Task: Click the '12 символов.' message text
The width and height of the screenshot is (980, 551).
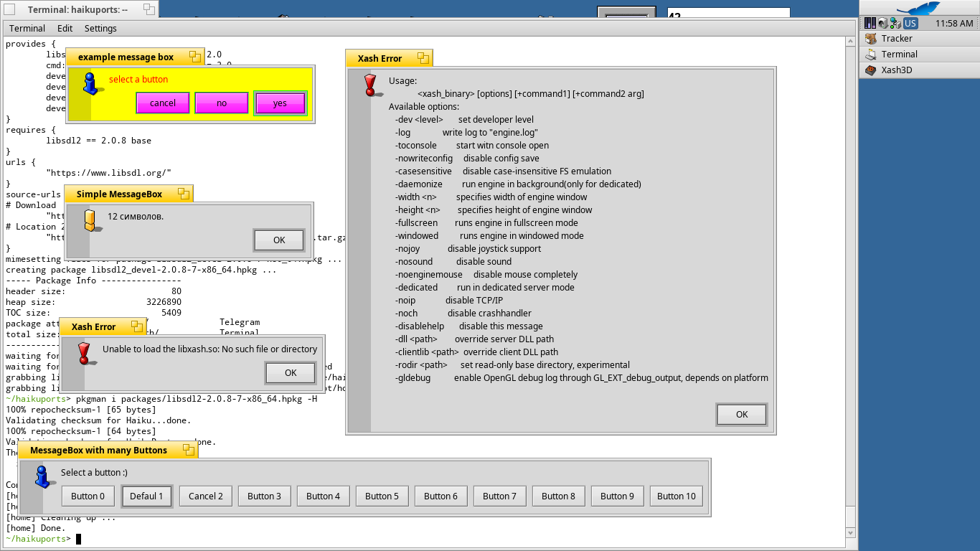Action: click(136, 216)
